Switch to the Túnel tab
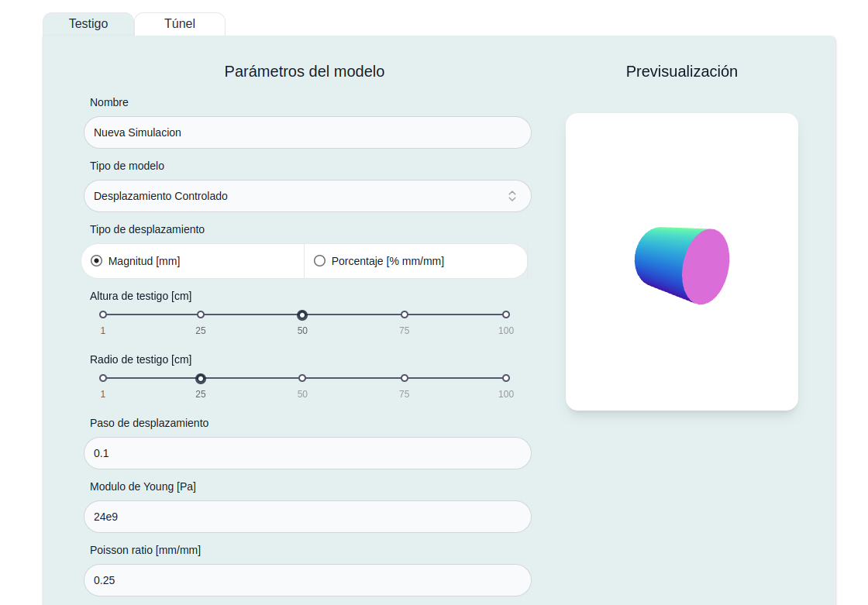The width and height of the screenshot is (868, 605). click(180, 24)
